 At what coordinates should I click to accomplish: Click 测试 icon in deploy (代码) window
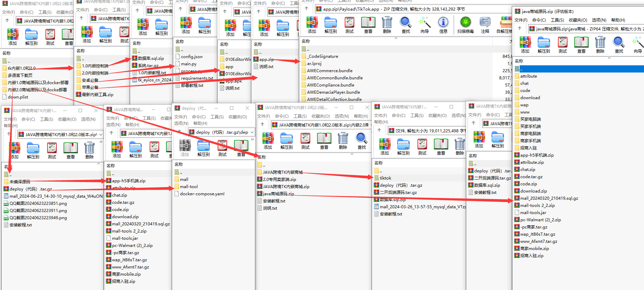pyautogui.click(x=222, y=148)
